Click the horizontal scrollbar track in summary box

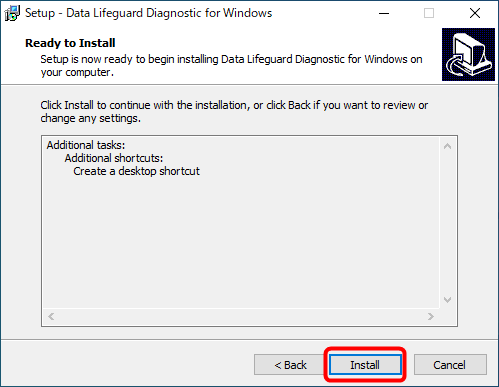point(241,316)
